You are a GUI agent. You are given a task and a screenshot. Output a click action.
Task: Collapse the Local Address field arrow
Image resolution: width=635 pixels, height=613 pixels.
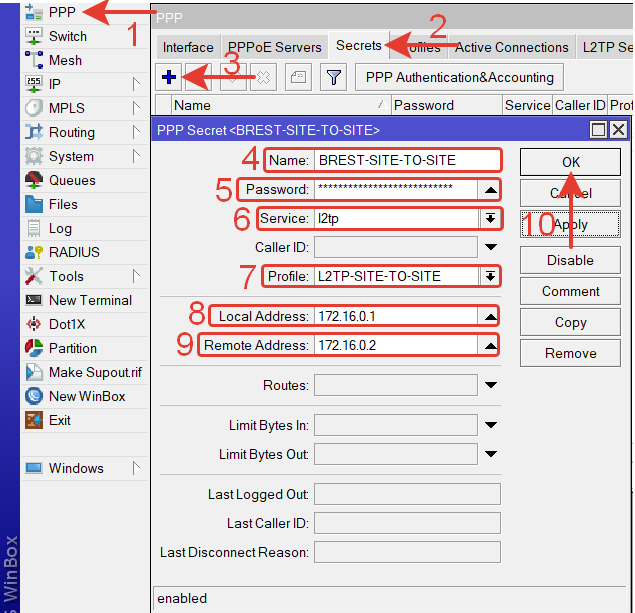(x=490, y=316)
